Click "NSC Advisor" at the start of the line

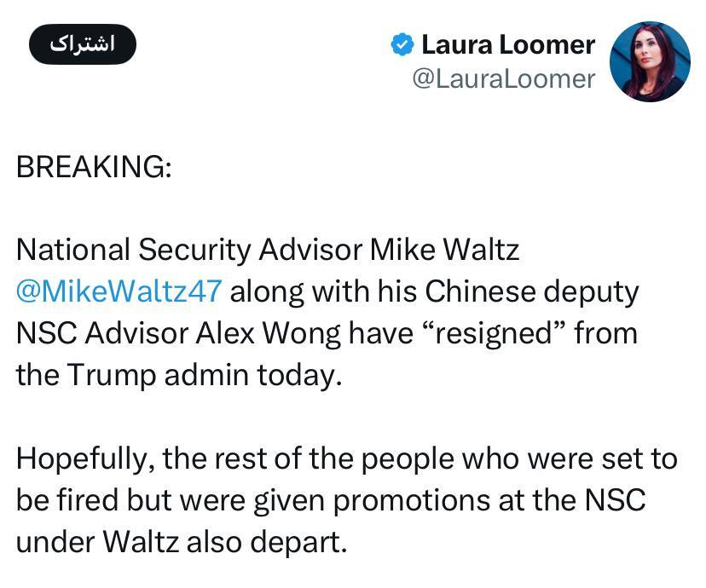(97, 333)
